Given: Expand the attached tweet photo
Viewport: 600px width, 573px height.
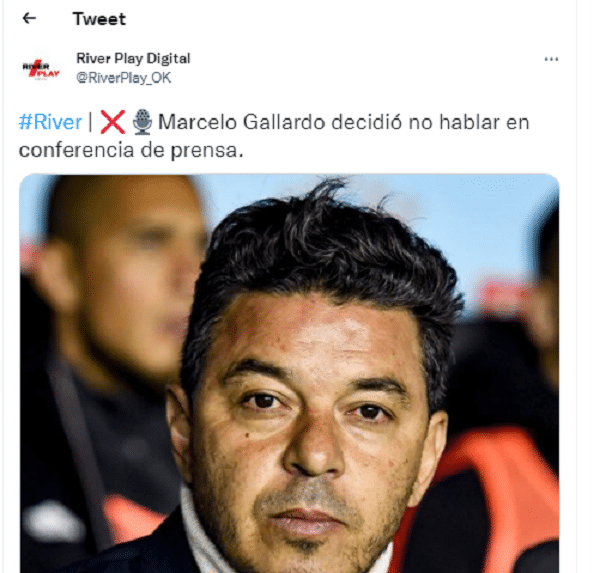Looking at the screenshot, I should [289, 374].
